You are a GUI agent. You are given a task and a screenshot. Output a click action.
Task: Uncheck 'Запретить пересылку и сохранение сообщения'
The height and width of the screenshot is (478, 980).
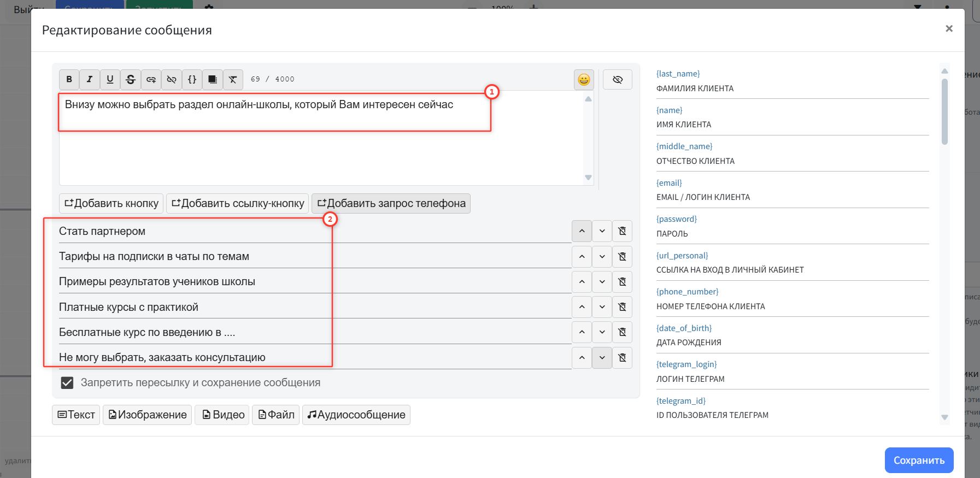67,383
